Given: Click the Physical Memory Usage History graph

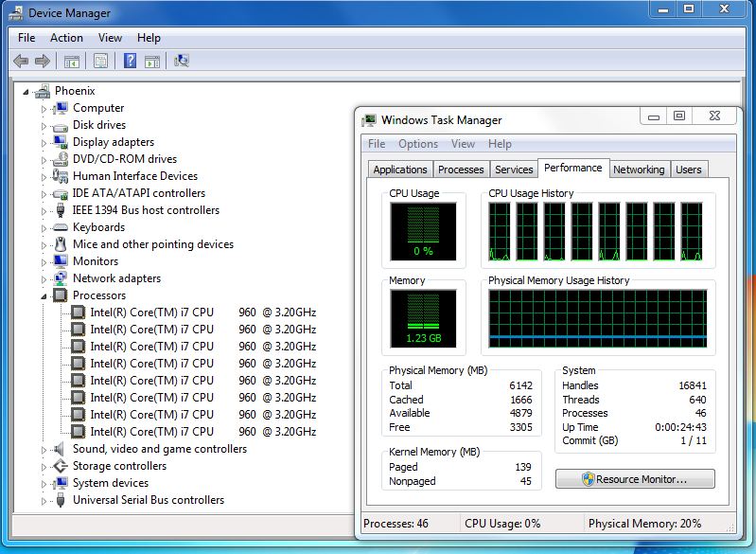Looking at the screenshot, I should 598,318.
